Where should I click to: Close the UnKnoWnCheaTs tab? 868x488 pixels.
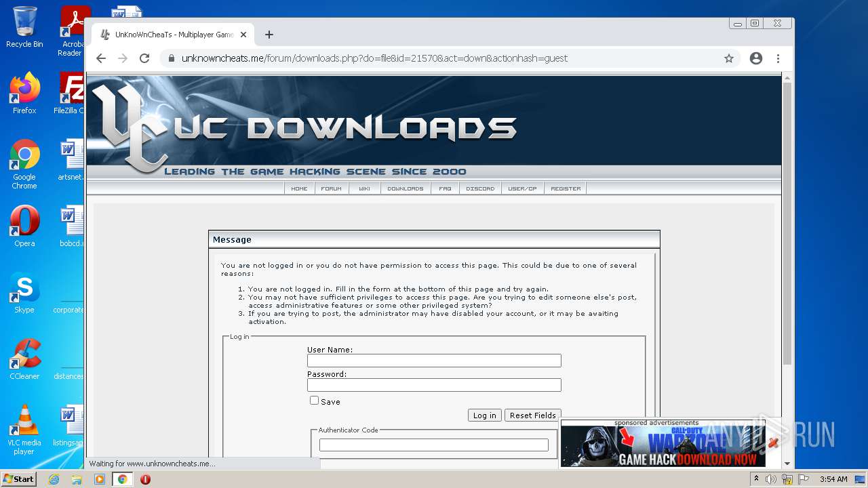243,35
